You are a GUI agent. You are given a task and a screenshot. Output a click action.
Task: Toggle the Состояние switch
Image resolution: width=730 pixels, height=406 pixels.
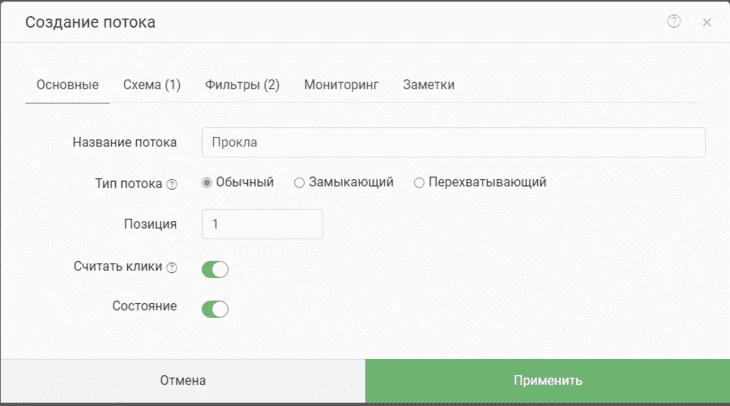215,309
